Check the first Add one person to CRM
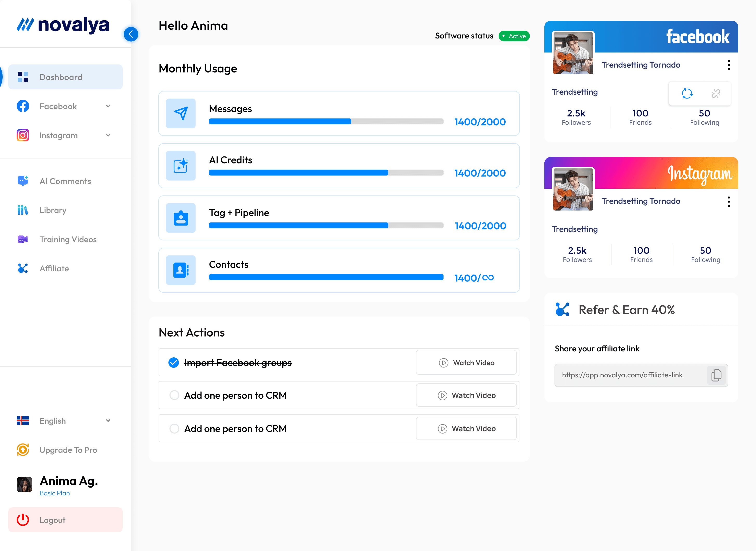 (174, 395)
